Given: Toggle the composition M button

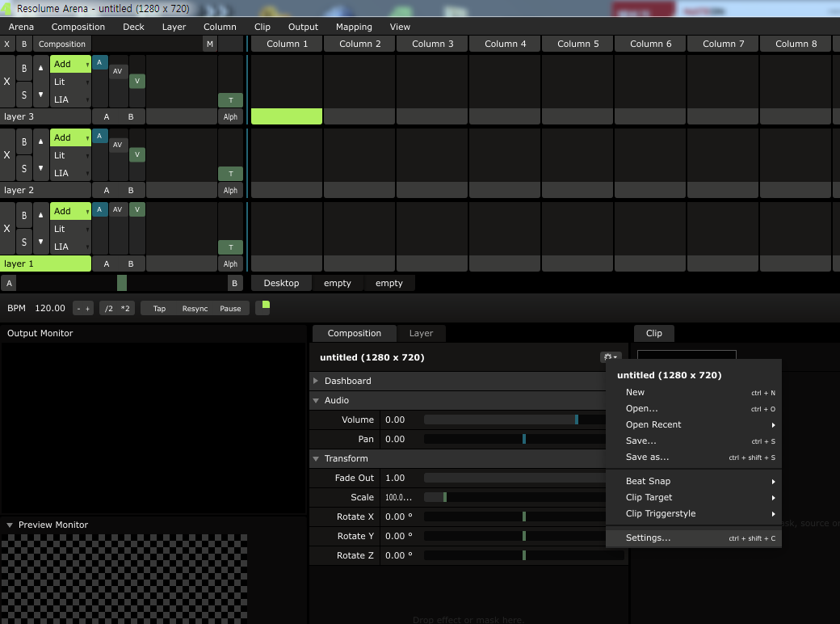Looking at the screenshot, I should [x=210, y=44].
